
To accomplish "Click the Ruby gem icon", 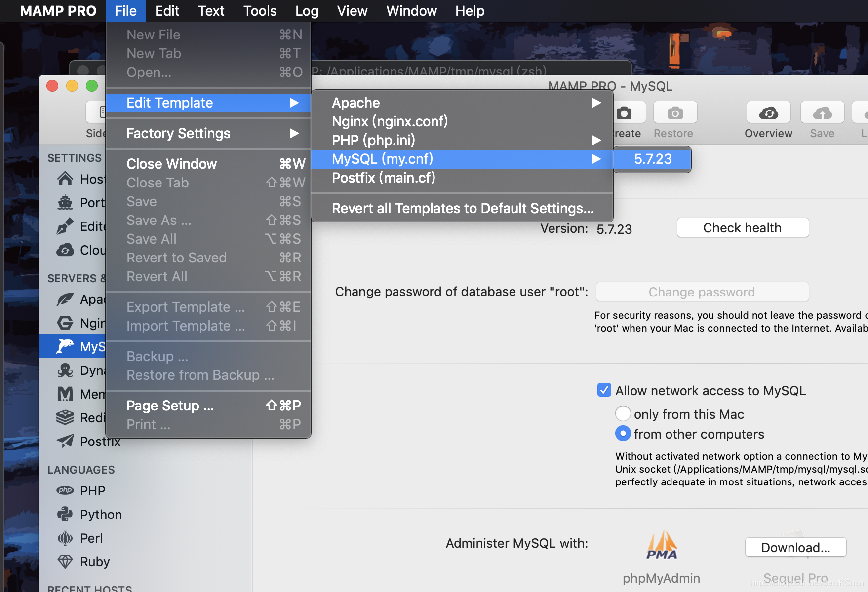I will coord(65,561).
